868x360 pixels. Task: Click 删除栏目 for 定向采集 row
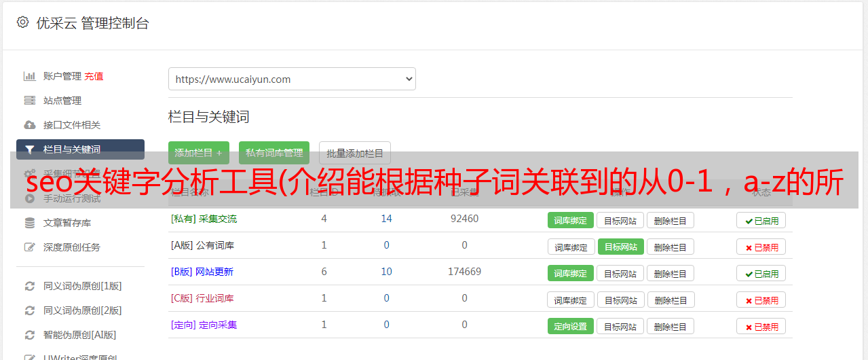pos(670,326)
